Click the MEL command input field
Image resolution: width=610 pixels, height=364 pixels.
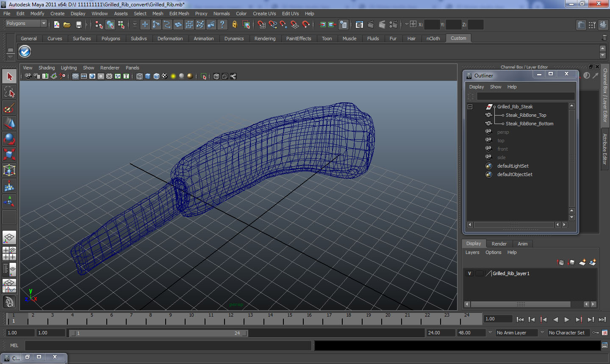(x=168, y=345)
